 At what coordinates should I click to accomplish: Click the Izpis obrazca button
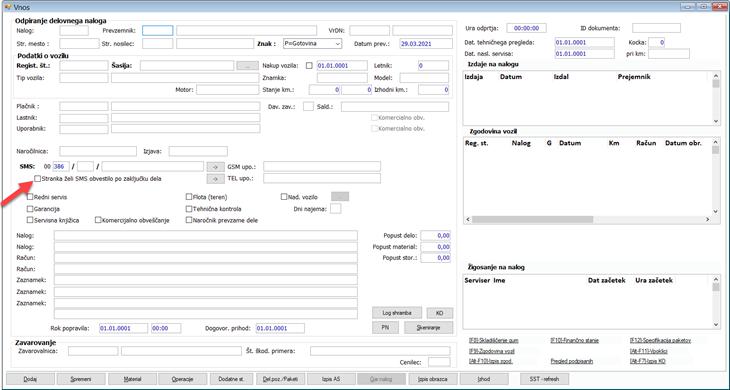(432, 379)
